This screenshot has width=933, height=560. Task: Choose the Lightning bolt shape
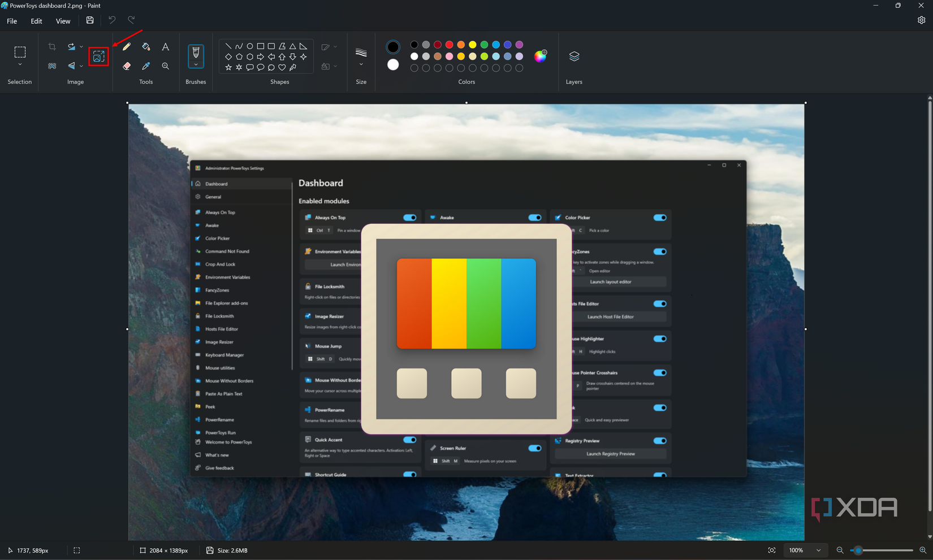click(293, 67)
